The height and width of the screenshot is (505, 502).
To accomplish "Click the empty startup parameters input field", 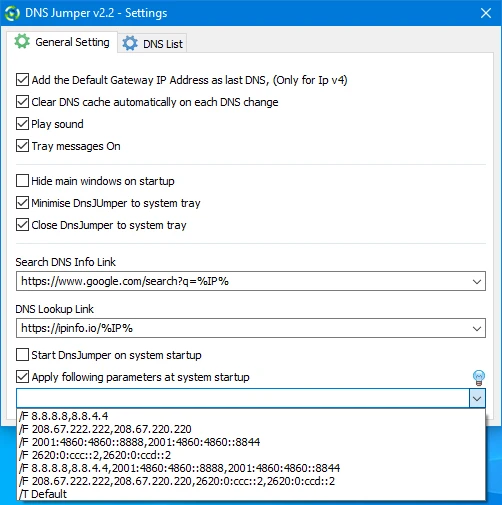I will [243, 398].
